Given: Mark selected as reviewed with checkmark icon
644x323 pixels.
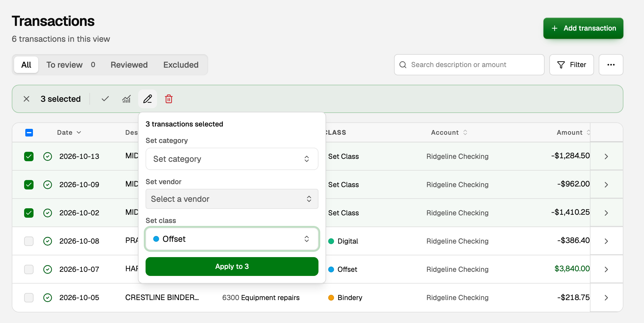Looking at the screenshot, I should [x=105, y=99].
